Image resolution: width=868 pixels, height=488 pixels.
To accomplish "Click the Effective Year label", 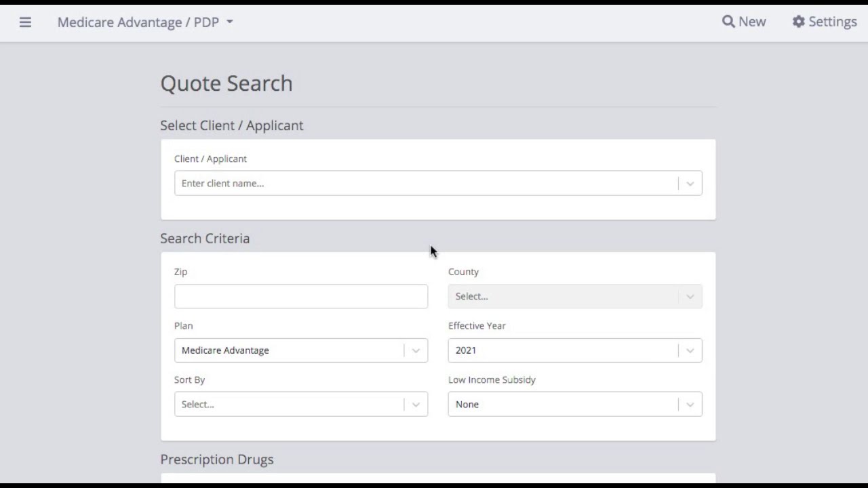I will (477, 326).
